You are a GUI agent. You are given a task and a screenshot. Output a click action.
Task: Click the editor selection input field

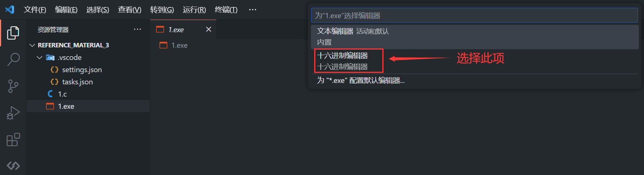click(x=475, y=16)
